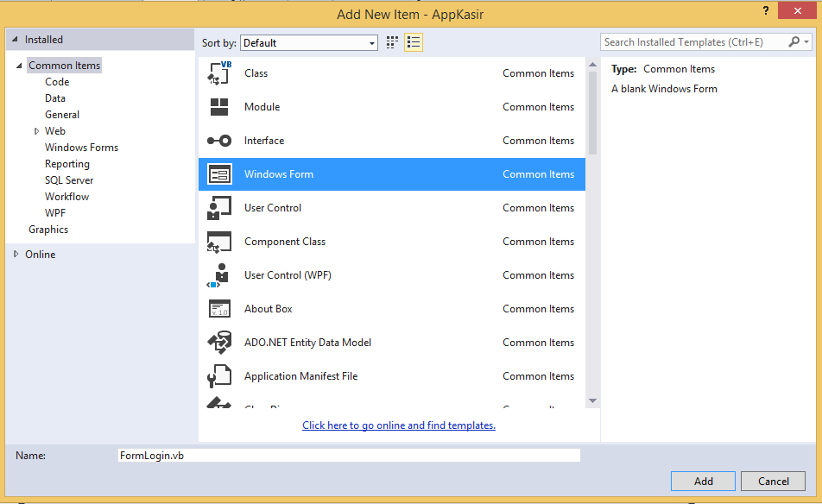Click the "About Box" template name
822x504 pixels.
[x=268, y=309]
